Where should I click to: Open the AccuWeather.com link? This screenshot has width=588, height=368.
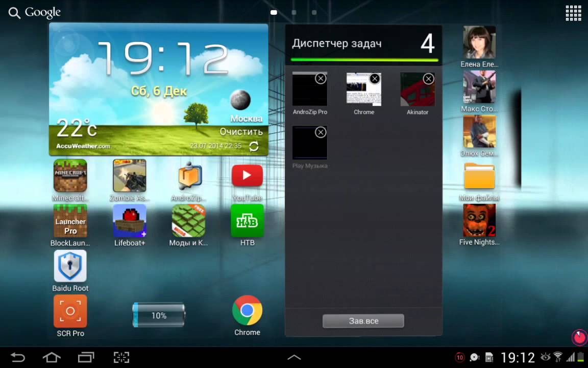[83, 146]
